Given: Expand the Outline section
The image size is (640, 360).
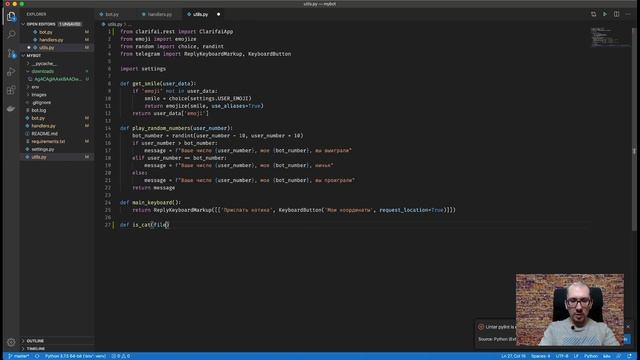Looking at the screenshot, I should point(35,341).
